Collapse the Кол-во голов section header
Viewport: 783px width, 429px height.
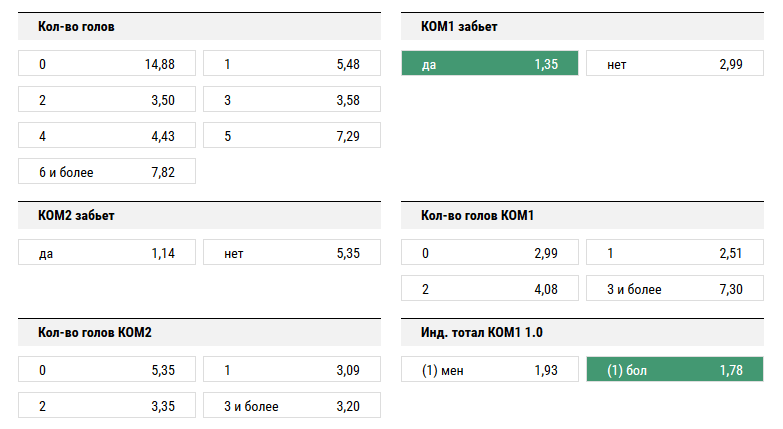[x=199, y=26]
